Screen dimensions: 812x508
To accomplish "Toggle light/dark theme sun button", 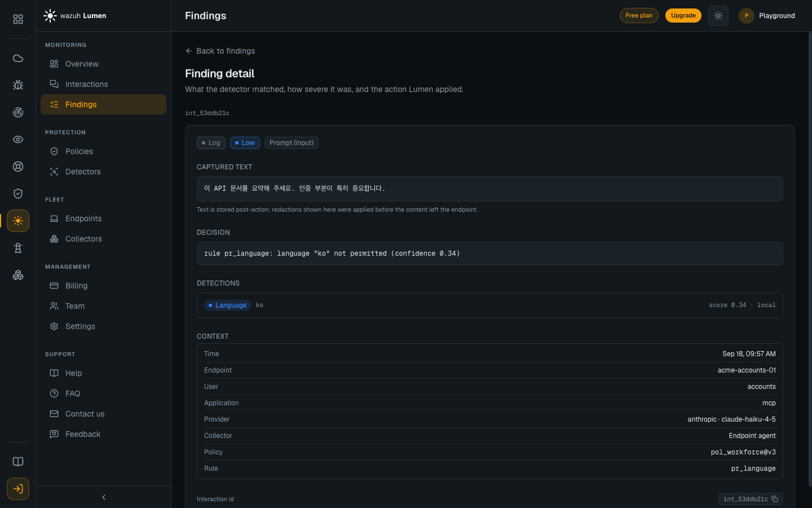I will (718, 16).
